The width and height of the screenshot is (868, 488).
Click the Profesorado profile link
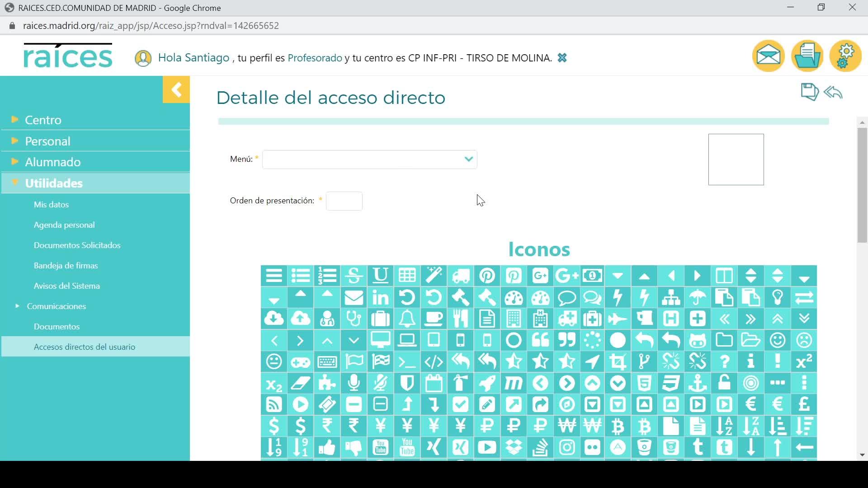pyautogui.click(x=315, y=58)
